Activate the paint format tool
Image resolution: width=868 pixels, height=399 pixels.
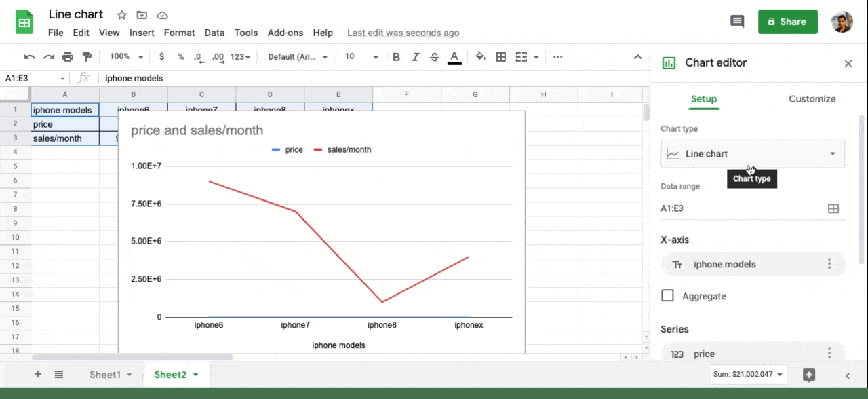click(x=87, y=57)
